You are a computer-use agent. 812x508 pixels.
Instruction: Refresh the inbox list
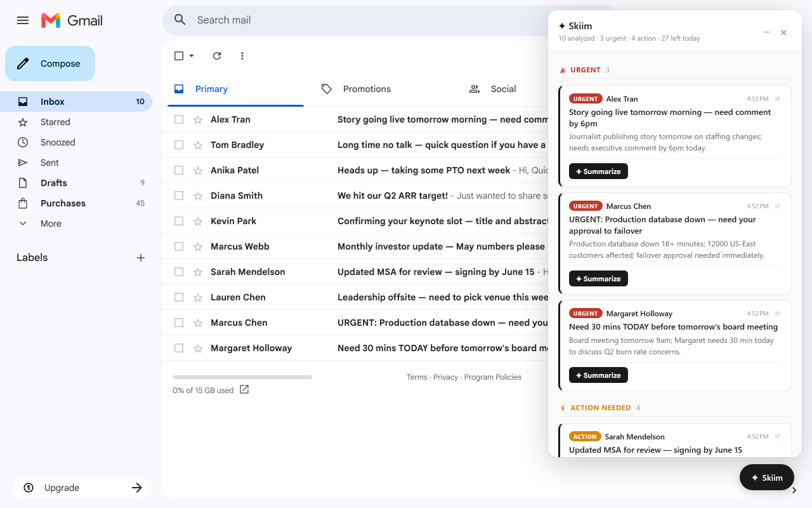[x=217, y=56]
